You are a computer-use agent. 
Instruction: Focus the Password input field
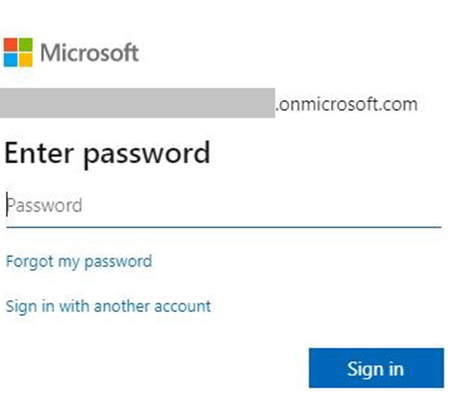(x=224, y=205)
